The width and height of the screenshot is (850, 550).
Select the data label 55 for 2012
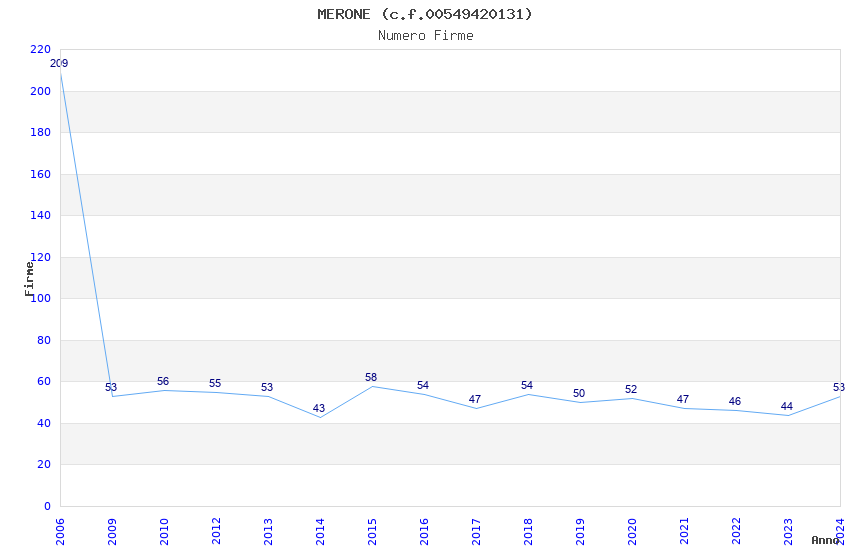pos(215,384)
